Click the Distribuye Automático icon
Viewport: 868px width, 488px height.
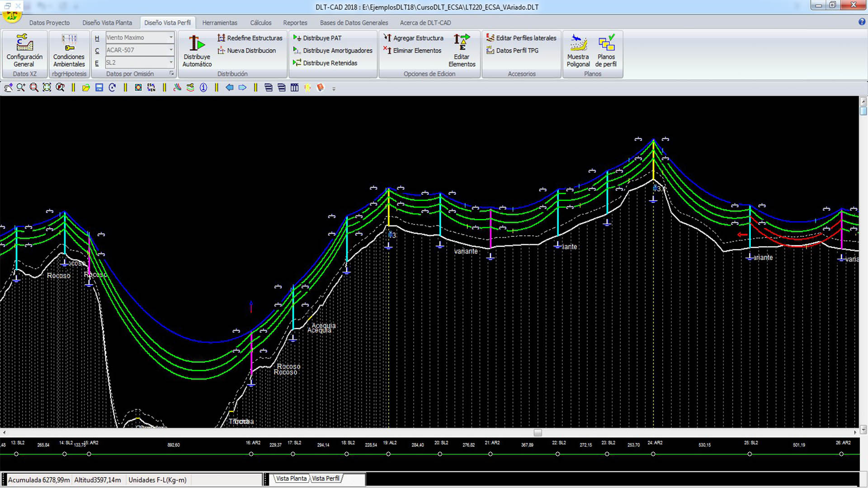point(197,44)
